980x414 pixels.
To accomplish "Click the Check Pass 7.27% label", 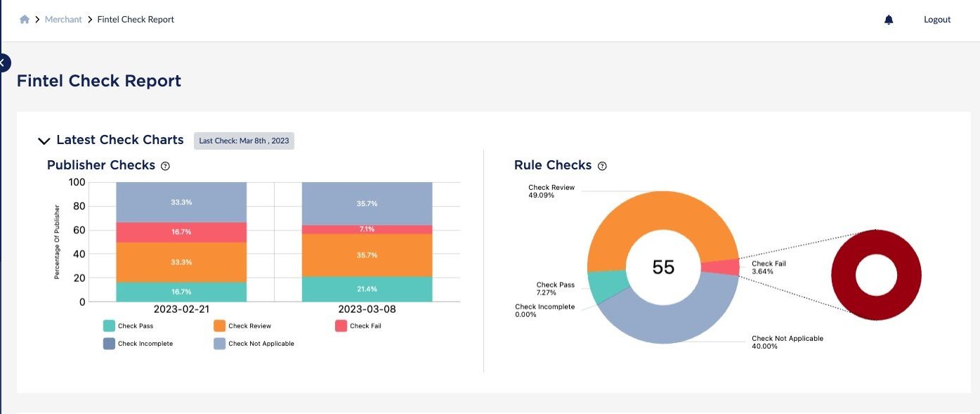I will point(556,289).
